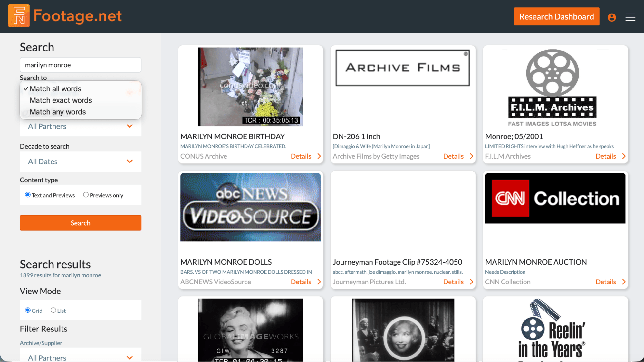The height and width of the screenshot is (362, 644).
Task: Open Details for DN-206 1 inch
Action: coord(453,156)
